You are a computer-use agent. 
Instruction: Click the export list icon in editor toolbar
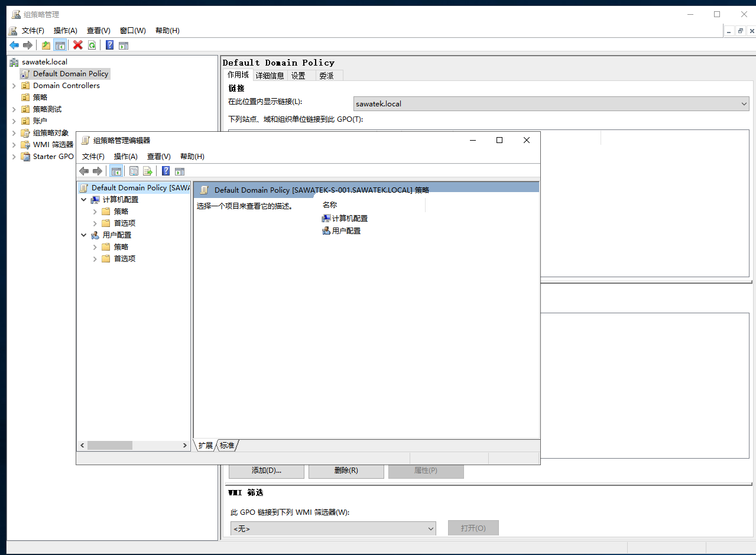pos(148,171)
